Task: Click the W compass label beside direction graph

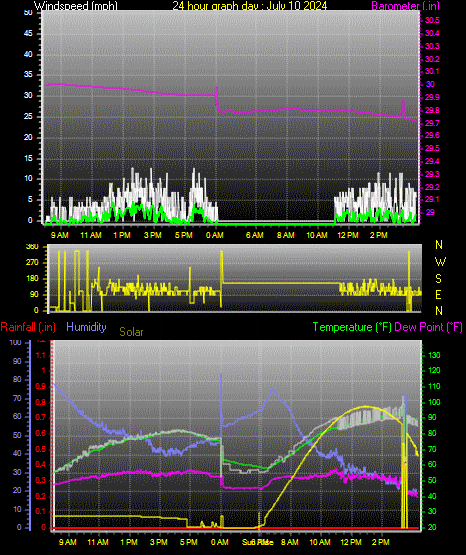Action: 440,262
